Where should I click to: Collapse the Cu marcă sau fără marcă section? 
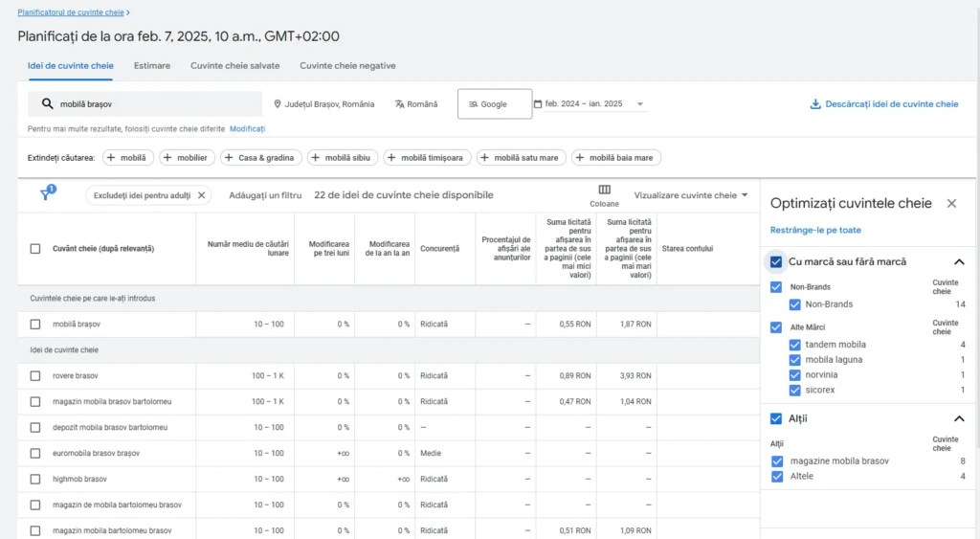click(x=959, y=262)
